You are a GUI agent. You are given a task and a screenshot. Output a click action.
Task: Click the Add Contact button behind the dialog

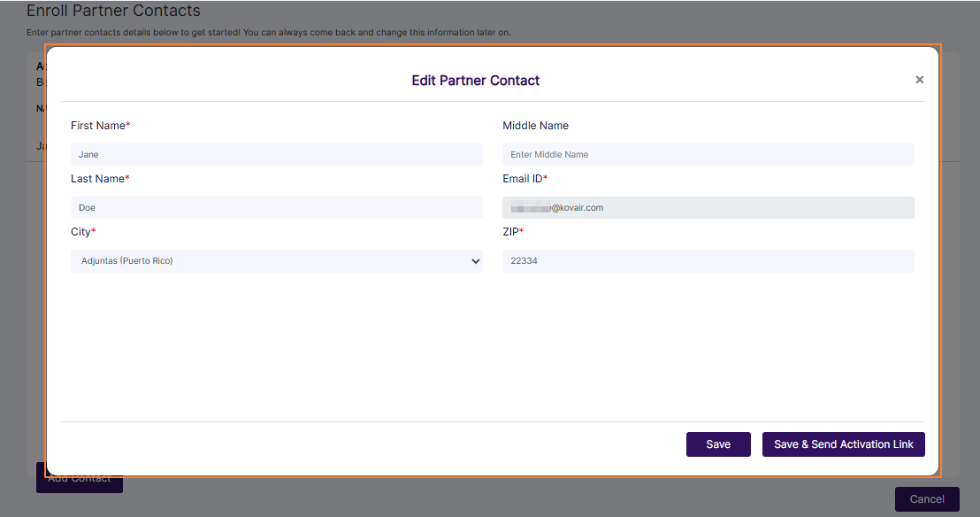click(x=79, y=478)
